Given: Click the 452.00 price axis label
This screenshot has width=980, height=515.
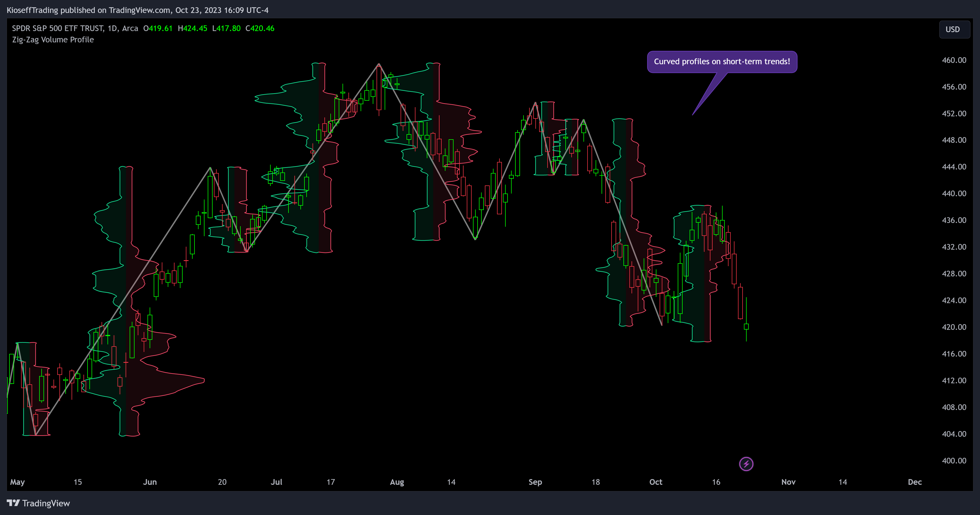Looking at the screenshot, I should pos(954,113).
